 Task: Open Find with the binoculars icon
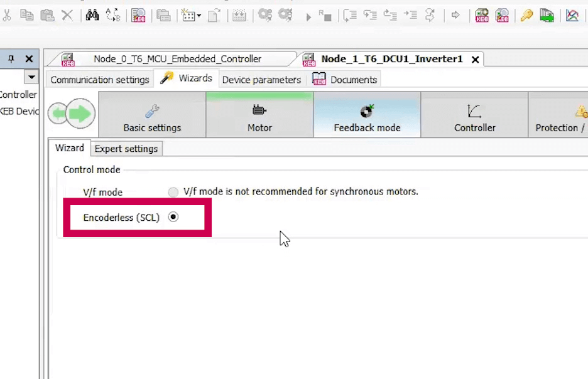92,15
